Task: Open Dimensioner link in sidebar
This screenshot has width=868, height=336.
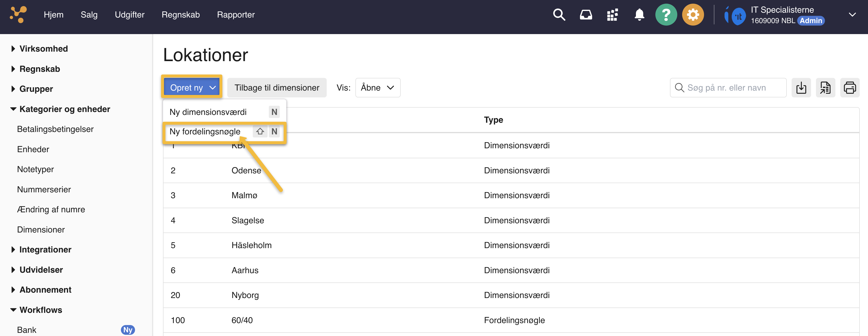Action: (x=41, y=230)
